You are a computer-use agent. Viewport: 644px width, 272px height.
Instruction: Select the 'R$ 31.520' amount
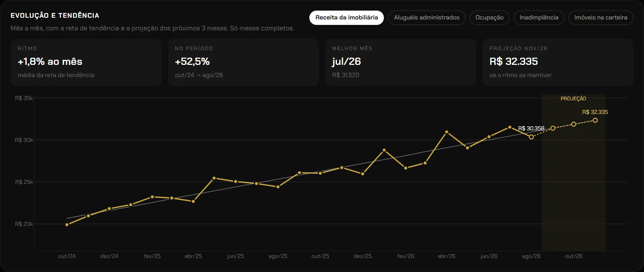(x=346, y=75)
